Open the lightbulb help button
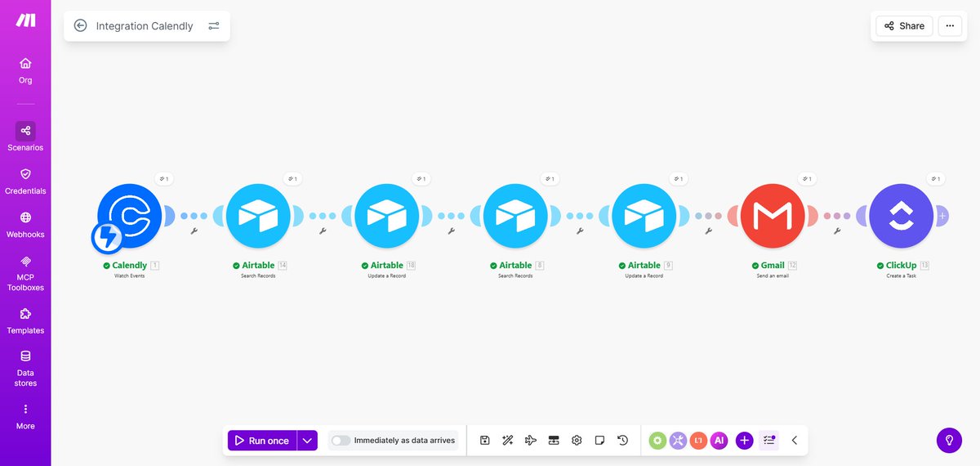Image resolution: width=980 pixels, height=466 pixels. pyautogui.click(x=949, y=440)
